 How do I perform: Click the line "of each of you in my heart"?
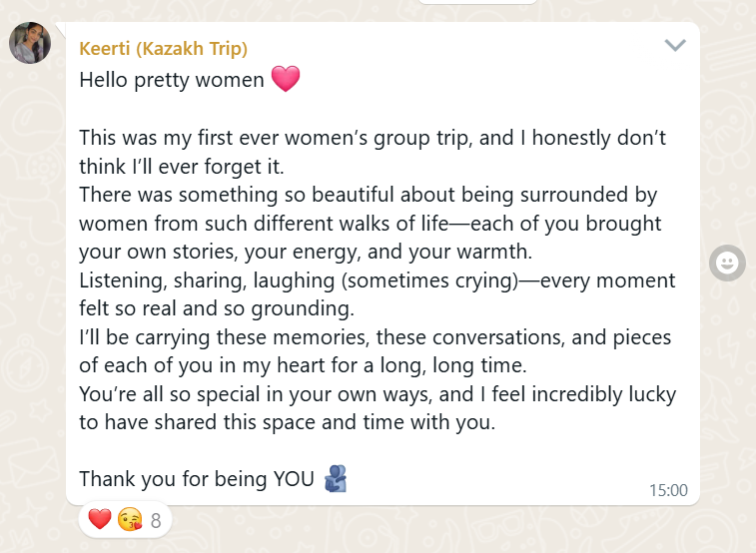(303, 365)
